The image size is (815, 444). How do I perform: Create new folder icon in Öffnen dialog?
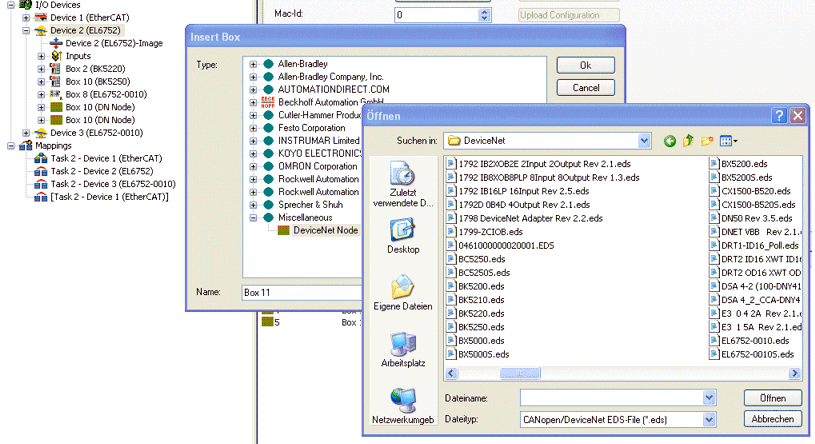pos(707,140)
